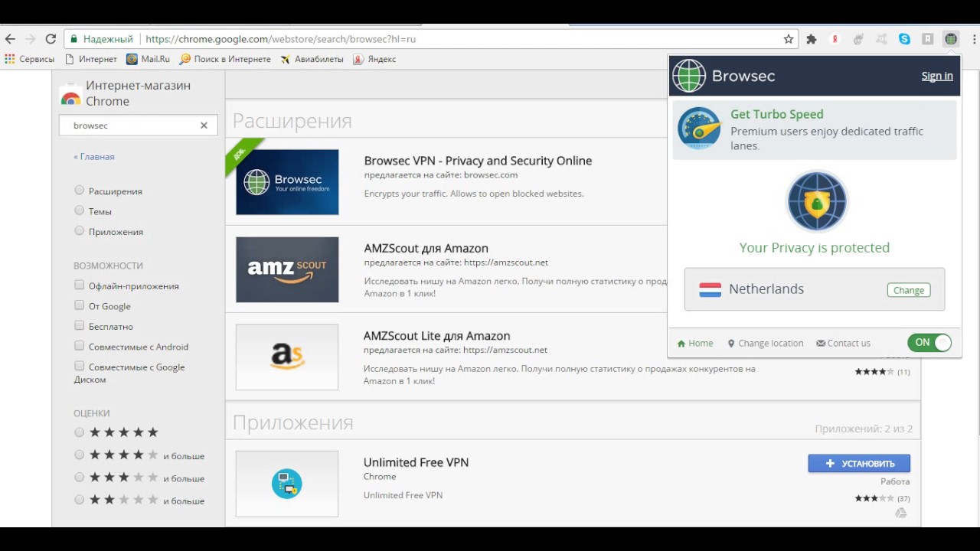Click the grey bookmark extension icon
The image size is (980, 551).
[x=928, y=39]
